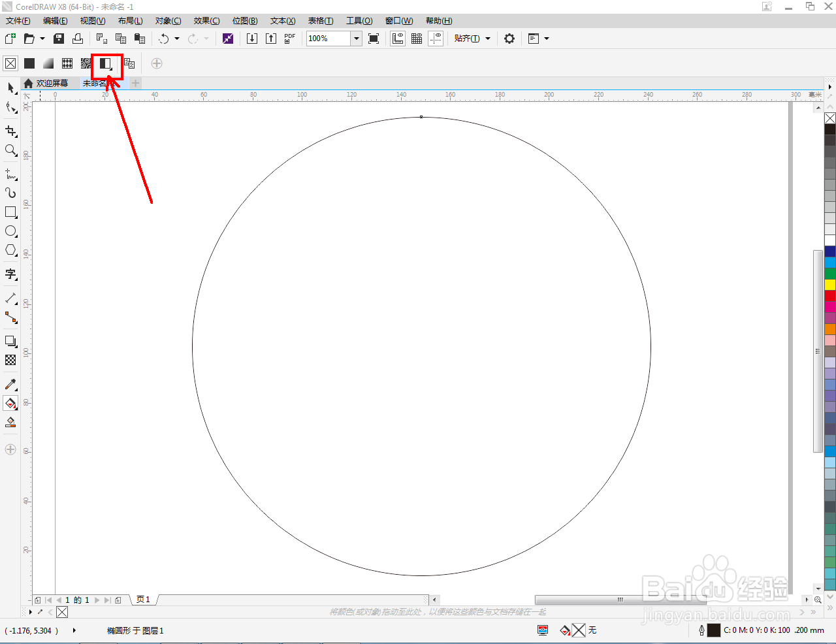836x644 pixels.
Task: Select the No fill button
Action: (x=10, y=63)
